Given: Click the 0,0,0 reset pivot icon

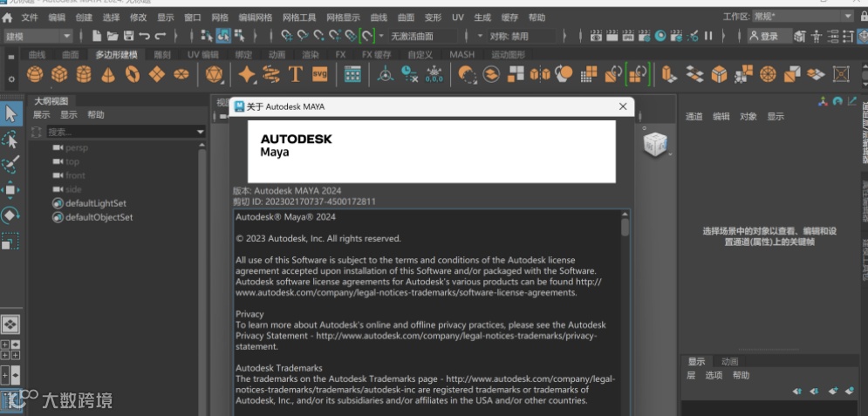Looking at the screenshot, I should point(434,74).
